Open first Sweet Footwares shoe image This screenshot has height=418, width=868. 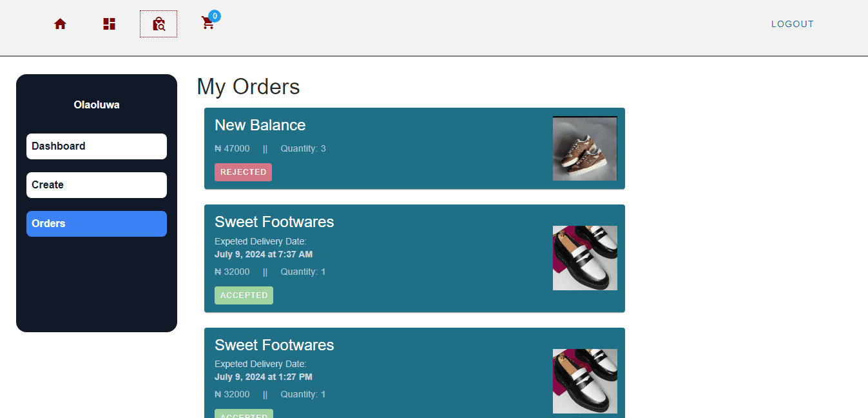click(x=584, y=258)
